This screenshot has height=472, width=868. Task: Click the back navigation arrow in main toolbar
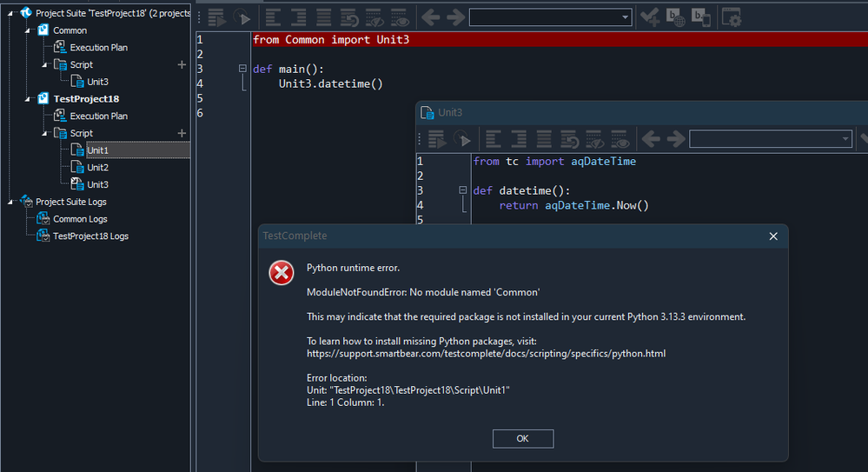[430, 17]
